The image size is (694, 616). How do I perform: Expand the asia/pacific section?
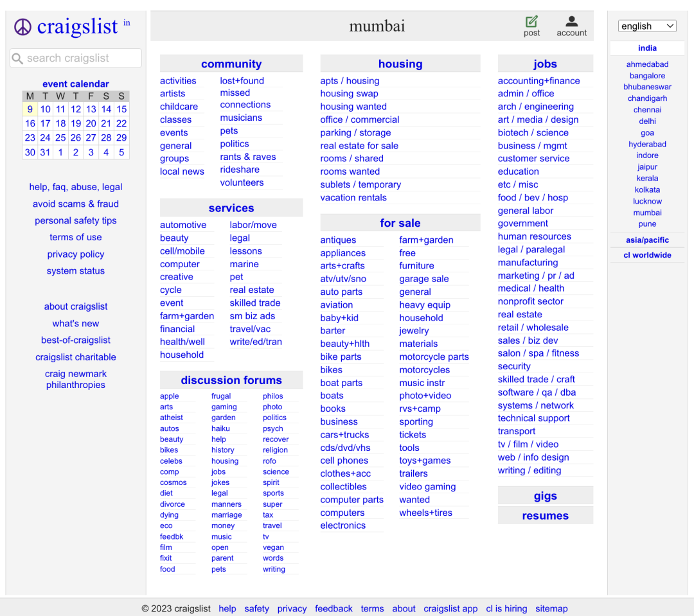pos(647,240)
